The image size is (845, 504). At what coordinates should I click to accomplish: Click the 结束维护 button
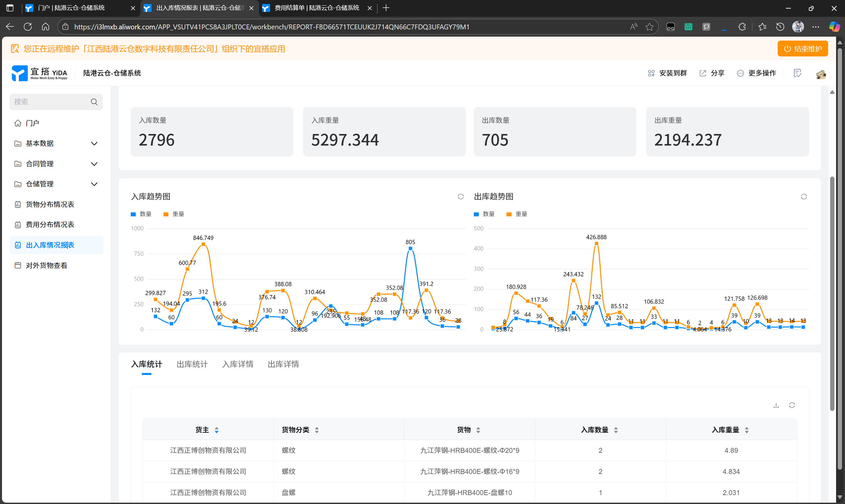coord(802,49)
